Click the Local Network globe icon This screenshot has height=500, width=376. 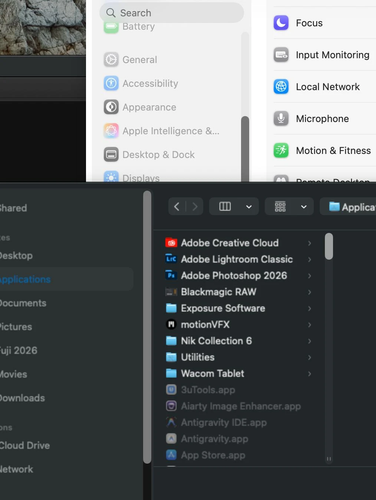pos(281,87)
